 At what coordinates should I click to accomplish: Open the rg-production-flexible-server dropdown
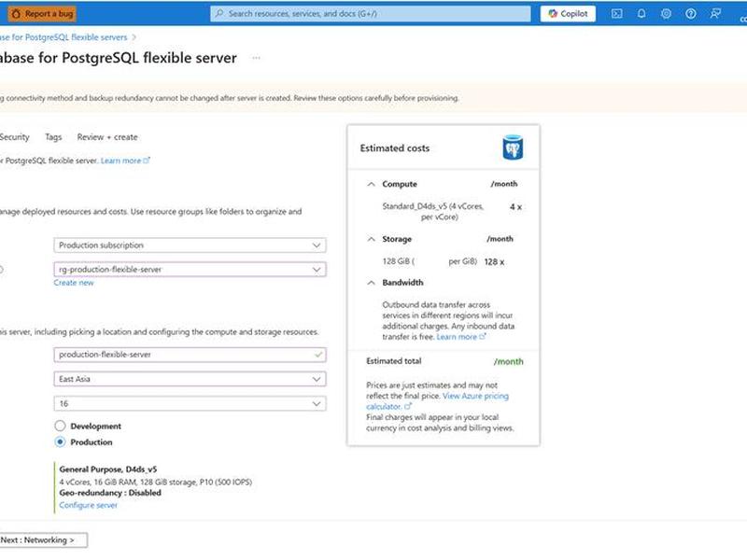tap(190, 270)
